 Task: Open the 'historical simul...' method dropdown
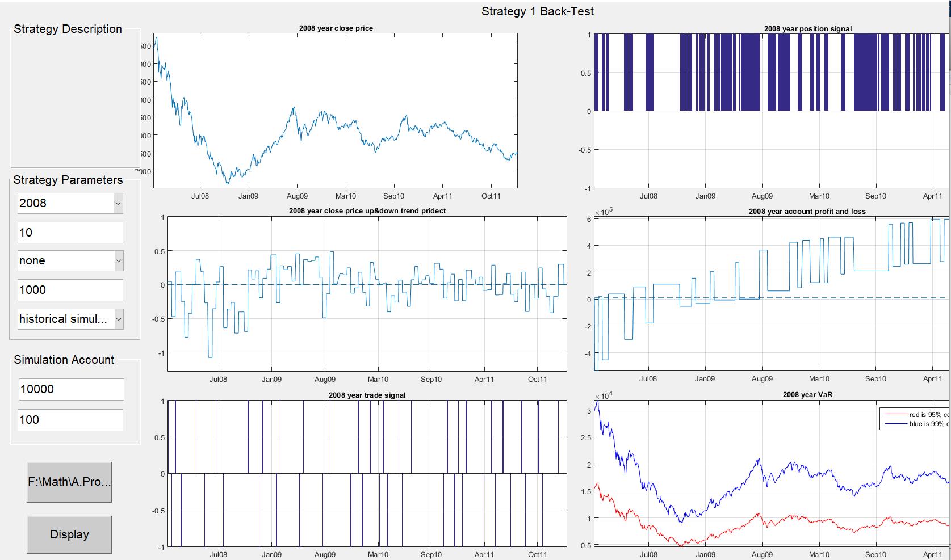click(x=70, y=319)
